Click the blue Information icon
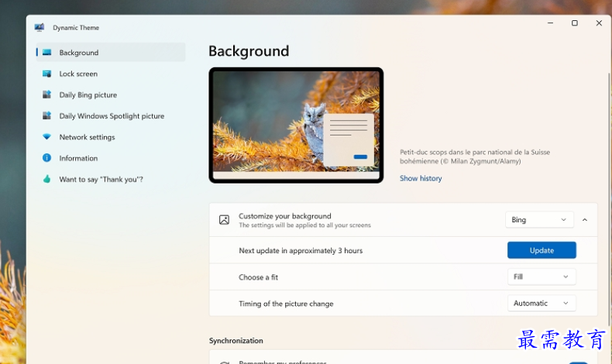The width and height of the screenshot is (612, 364). 46,158
